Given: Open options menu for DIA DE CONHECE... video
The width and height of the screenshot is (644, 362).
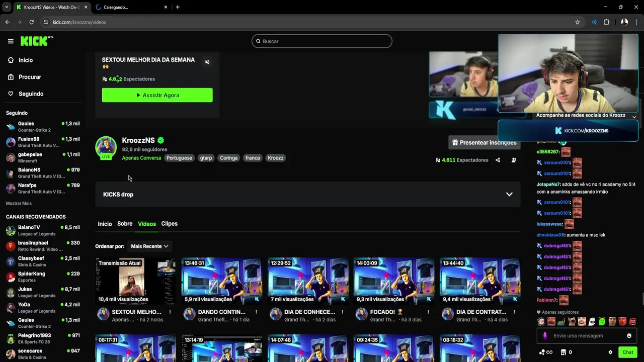Looking at the screenshot, I should click(x=342, y=312).
